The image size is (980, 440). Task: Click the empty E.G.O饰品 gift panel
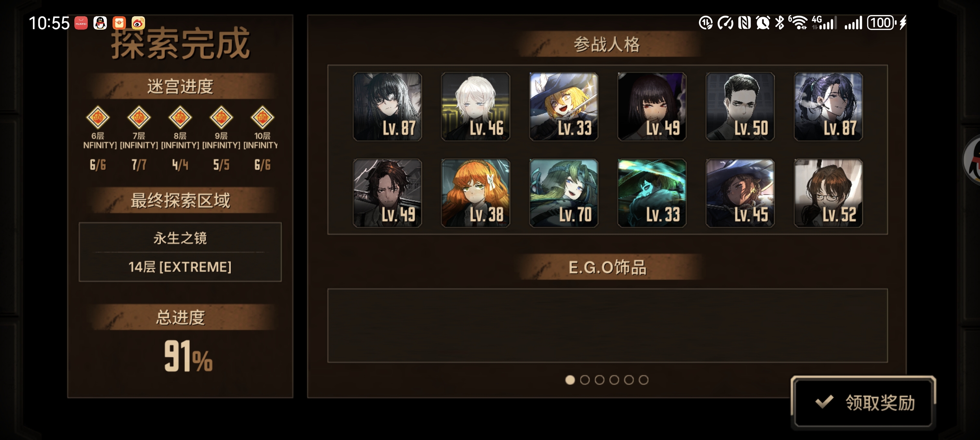click(607, 326)
